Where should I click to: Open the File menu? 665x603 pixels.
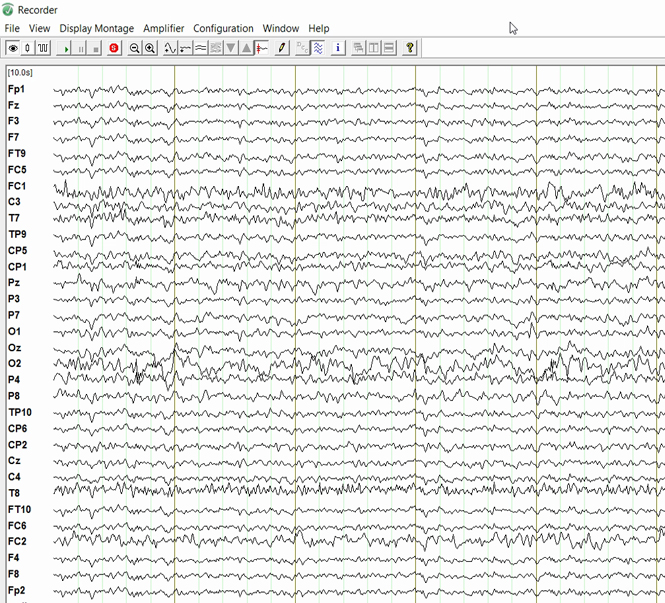pos(12,28)
